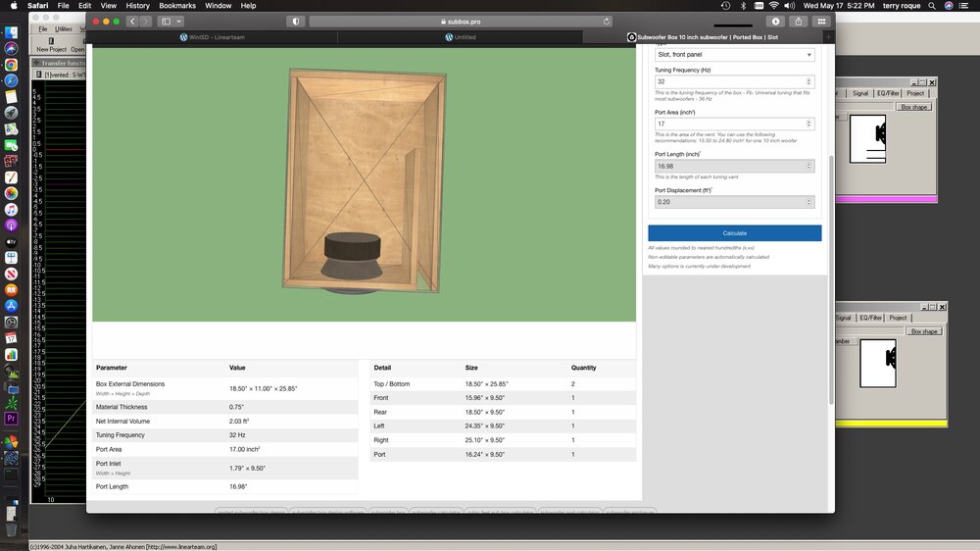Open Maps app from the dock

(x=11, y=129)
